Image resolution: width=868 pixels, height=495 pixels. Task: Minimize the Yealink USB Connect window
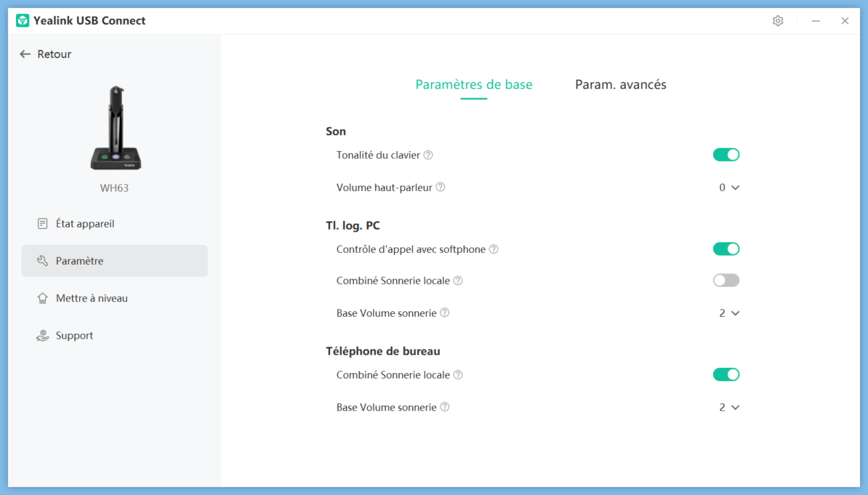[x=815, y=21]
